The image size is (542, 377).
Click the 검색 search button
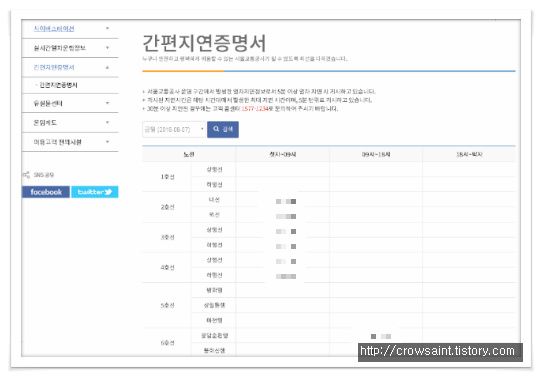[x=223, y=130]
